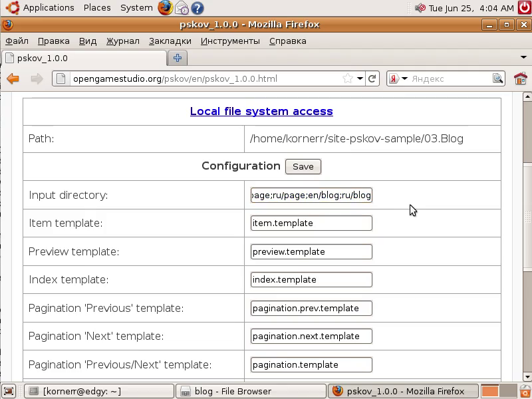This screenshot has width=532, height=399.
Task: Click the Item template input field
Action: (311, 223)
